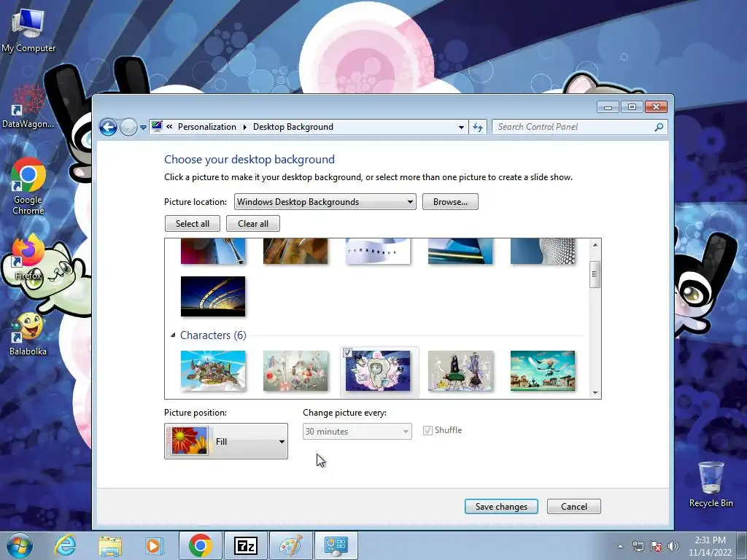Open My Computer desktop icon
Viewport: 747px width, 560px height.
[x=28, y=30]
